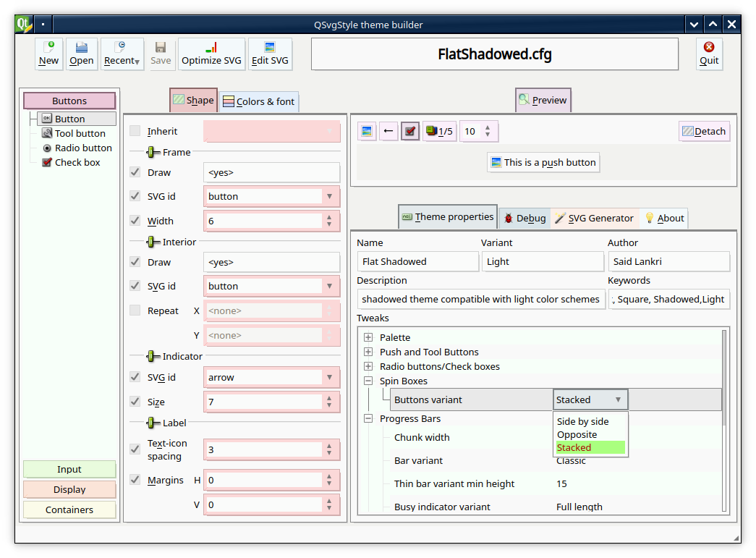
Task: Click in the theme Name field
Action: click(418, 261)
